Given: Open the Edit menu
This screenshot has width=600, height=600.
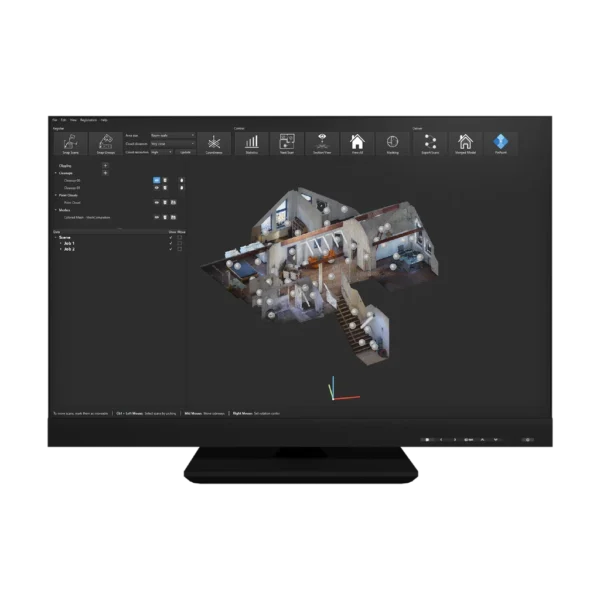Looking at the screenshot, I should 64,120.
